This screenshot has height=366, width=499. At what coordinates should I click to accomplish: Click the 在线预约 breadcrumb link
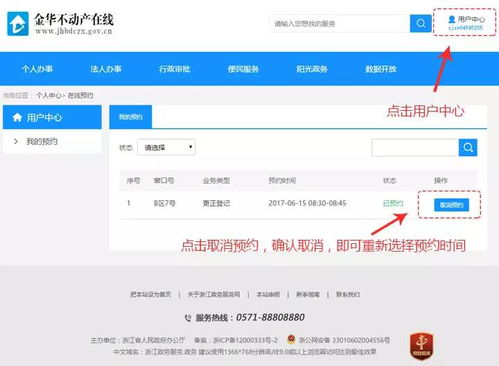[80, 95]
